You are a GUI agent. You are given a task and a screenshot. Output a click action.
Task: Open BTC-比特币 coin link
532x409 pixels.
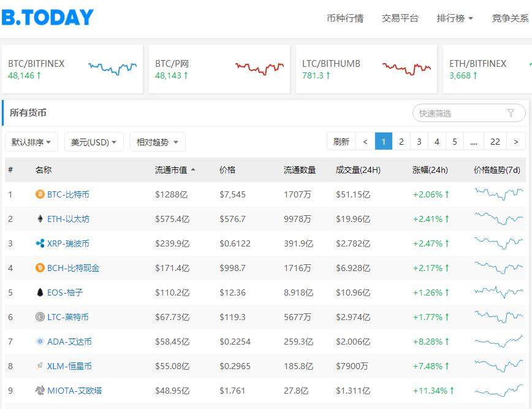[68, 194]
